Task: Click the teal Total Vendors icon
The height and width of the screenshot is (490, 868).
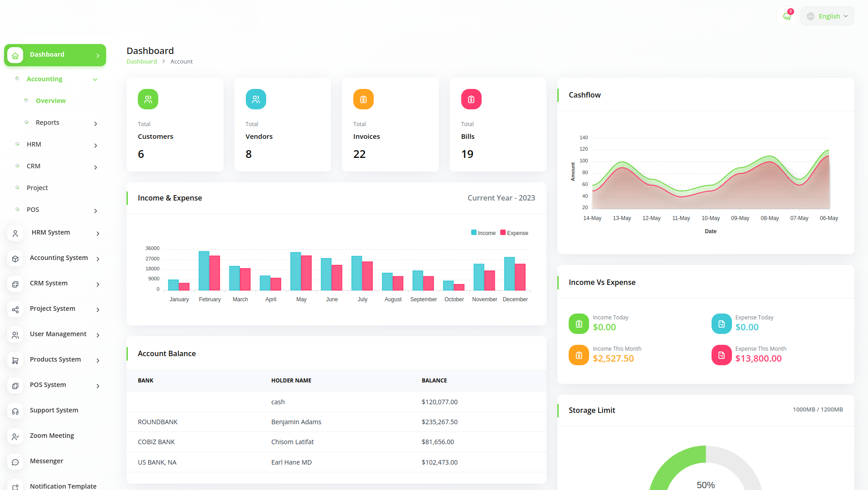Action: click(x=256, y=99)
